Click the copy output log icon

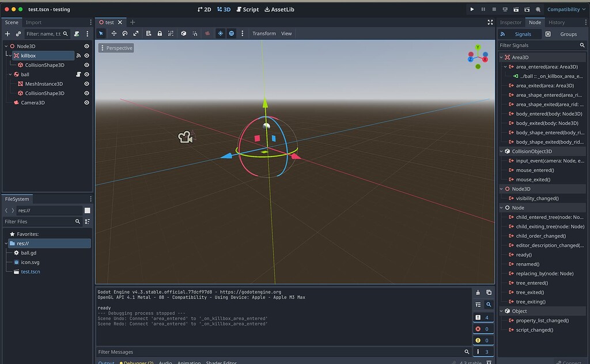(489, 292)
